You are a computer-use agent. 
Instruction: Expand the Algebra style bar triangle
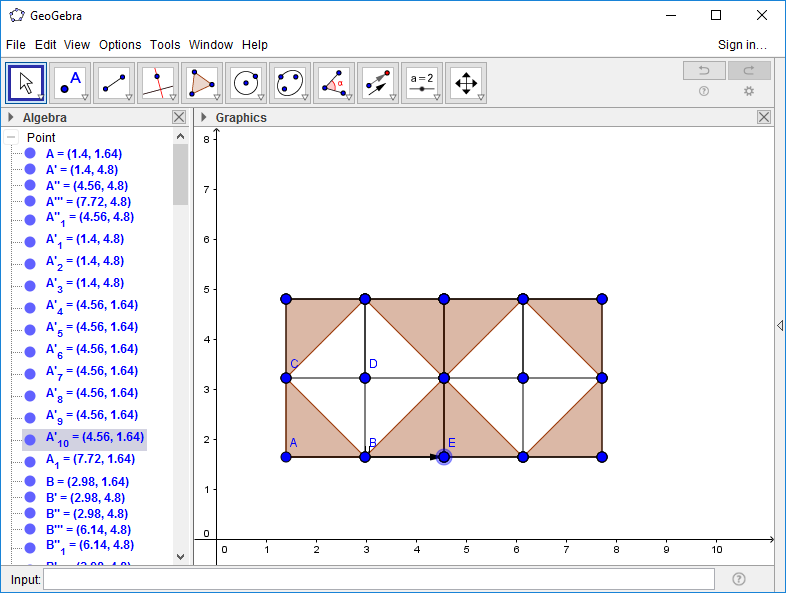(11, 117)
